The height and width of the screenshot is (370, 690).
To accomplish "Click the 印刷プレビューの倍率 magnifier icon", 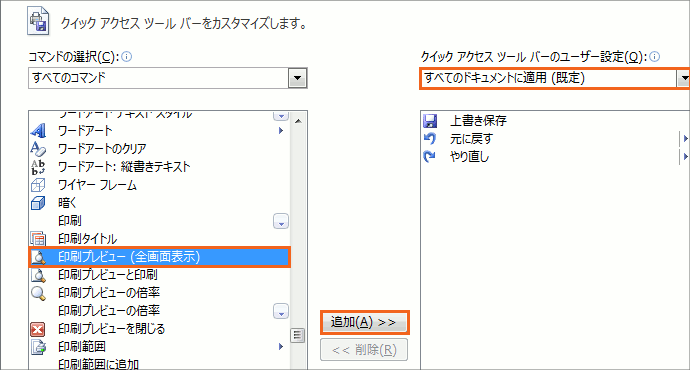I will (38, 293).
